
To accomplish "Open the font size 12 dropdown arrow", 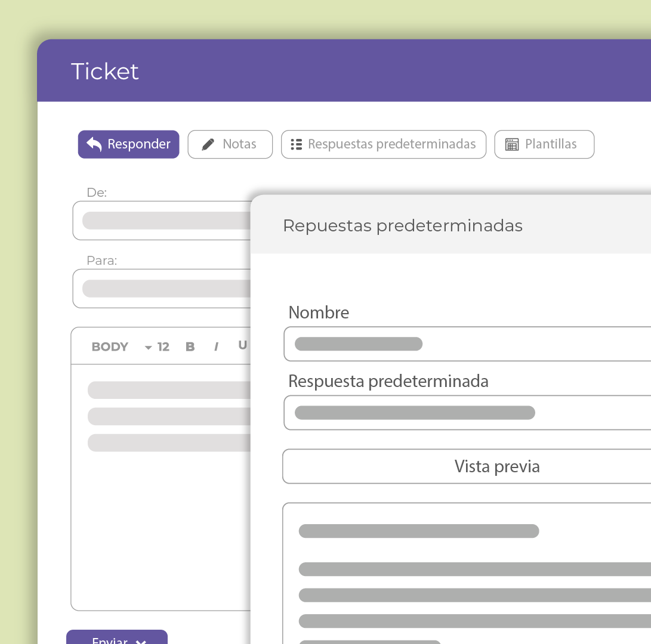I will pyautogui.click(x=148, y=348).
